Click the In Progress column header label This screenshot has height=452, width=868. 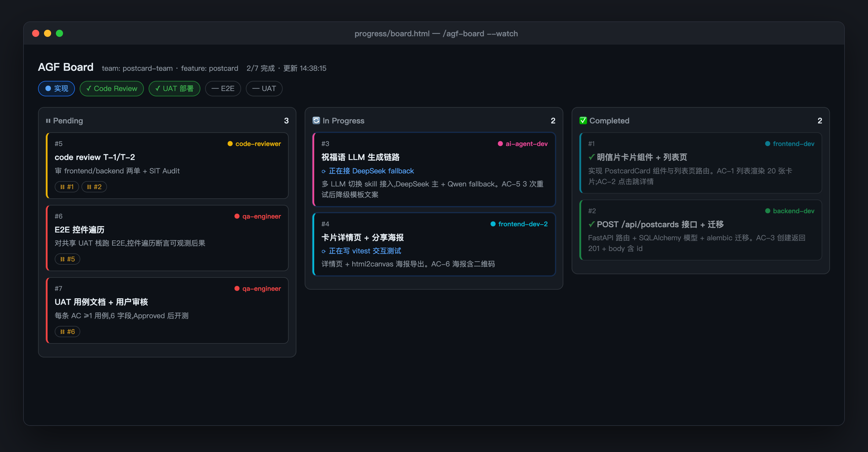[x=343, y=121]
